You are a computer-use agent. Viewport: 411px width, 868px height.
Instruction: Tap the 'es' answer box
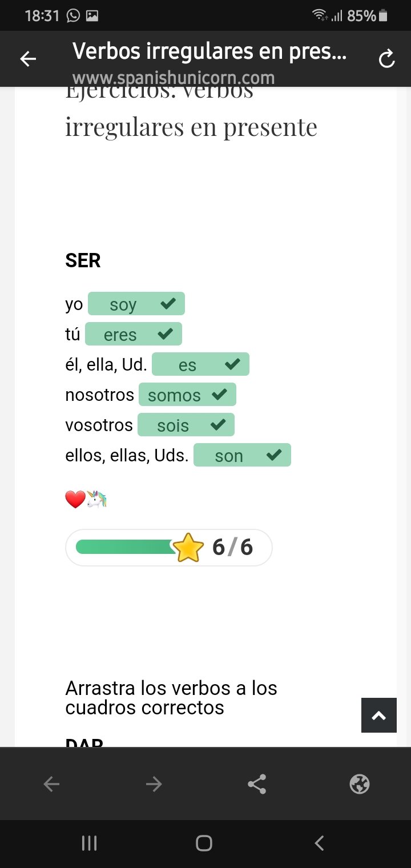(x=200, y=364)
